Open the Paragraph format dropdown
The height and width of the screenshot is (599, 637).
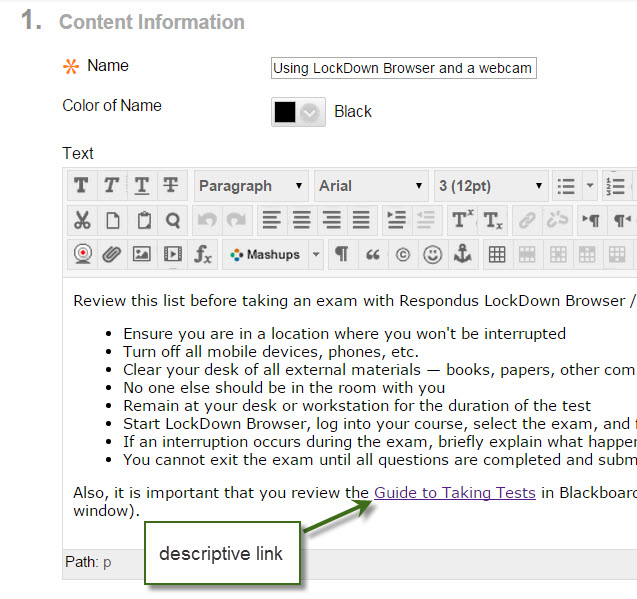click(251, 186)
